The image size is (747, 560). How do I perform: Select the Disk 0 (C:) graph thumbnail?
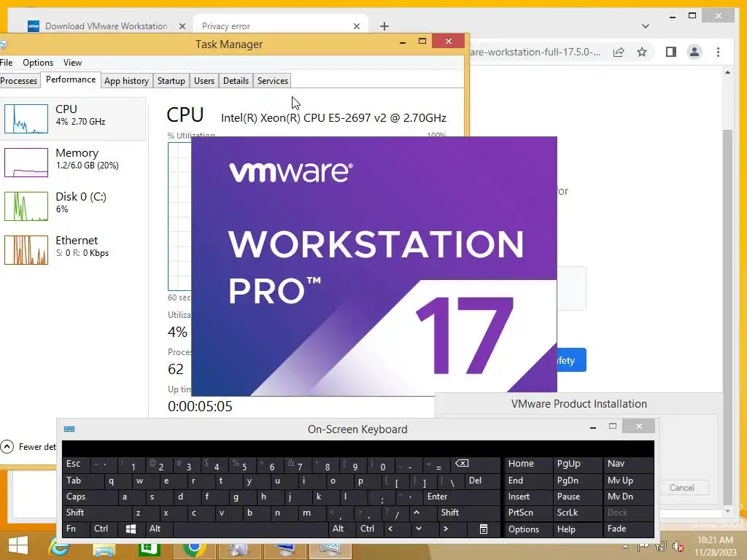[26, 206]
